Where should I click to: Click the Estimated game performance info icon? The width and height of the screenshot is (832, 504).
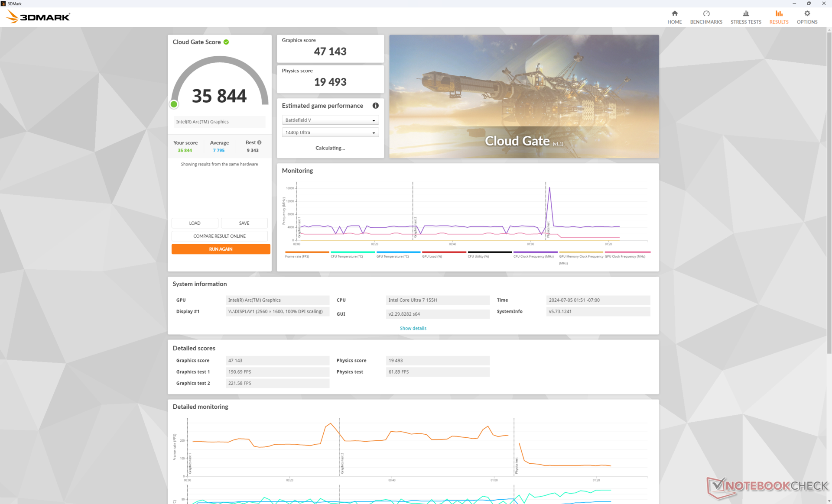375,106
